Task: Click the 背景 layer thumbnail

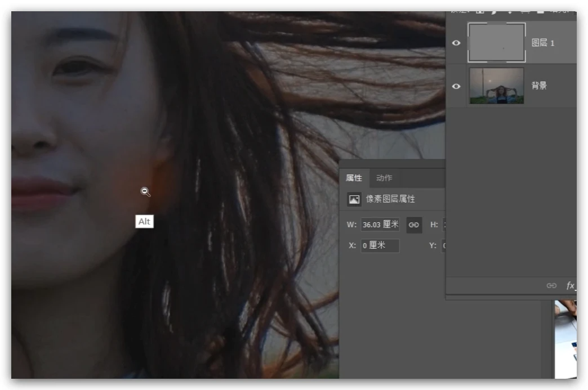Action: point(496,86)
